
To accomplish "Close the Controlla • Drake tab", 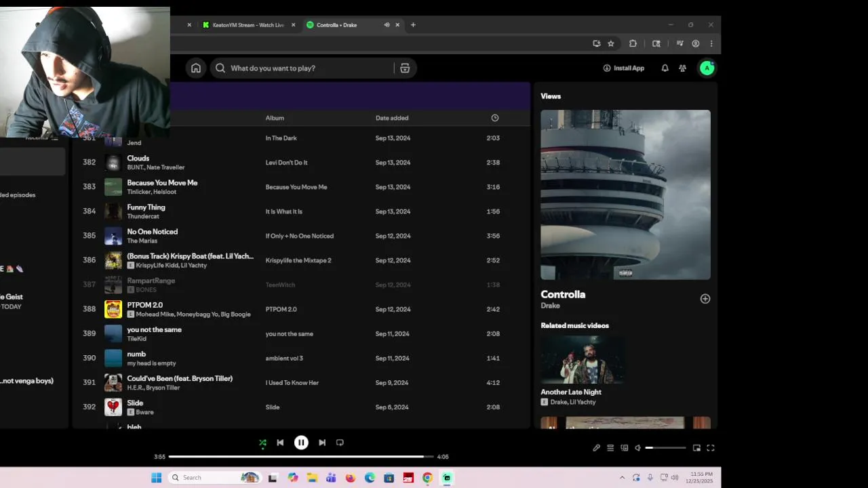I will point(397,25).
